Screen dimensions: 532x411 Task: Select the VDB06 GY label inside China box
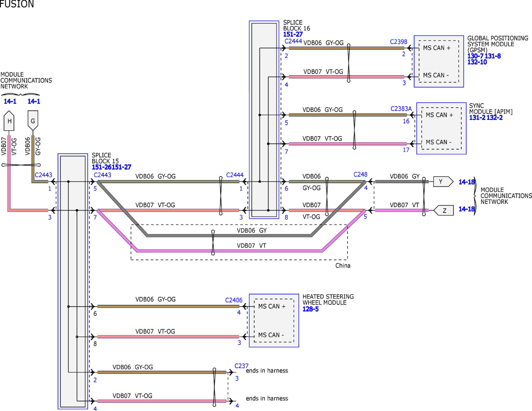point(252,230)
